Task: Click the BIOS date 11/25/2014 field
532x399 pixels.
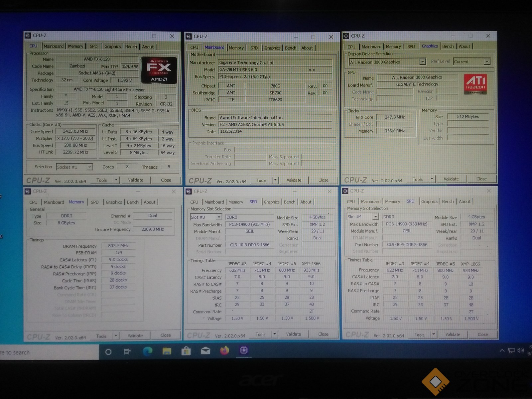Action: click(x=275, y=132)
